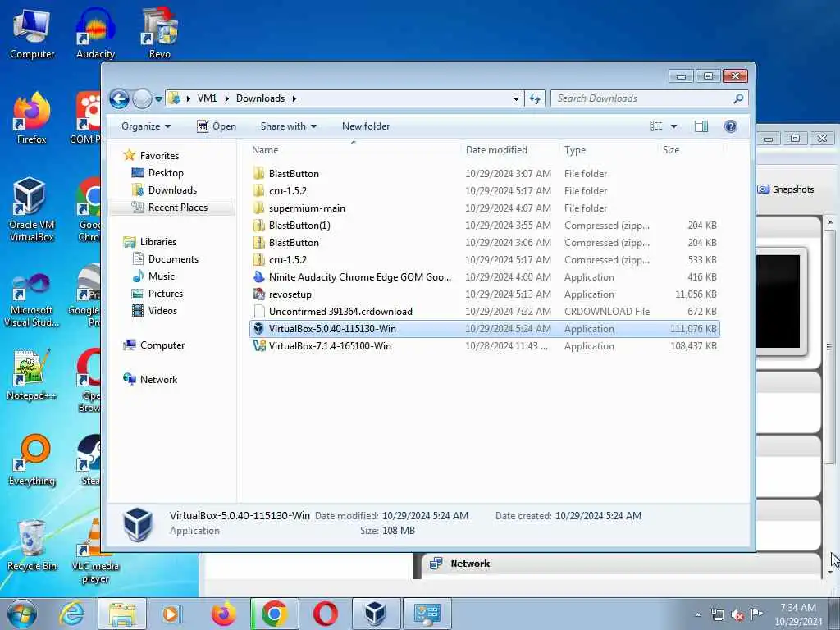Screen dimensions: 840x630
Task: Show hidden tray icons arrow
Action: [697, 615]
